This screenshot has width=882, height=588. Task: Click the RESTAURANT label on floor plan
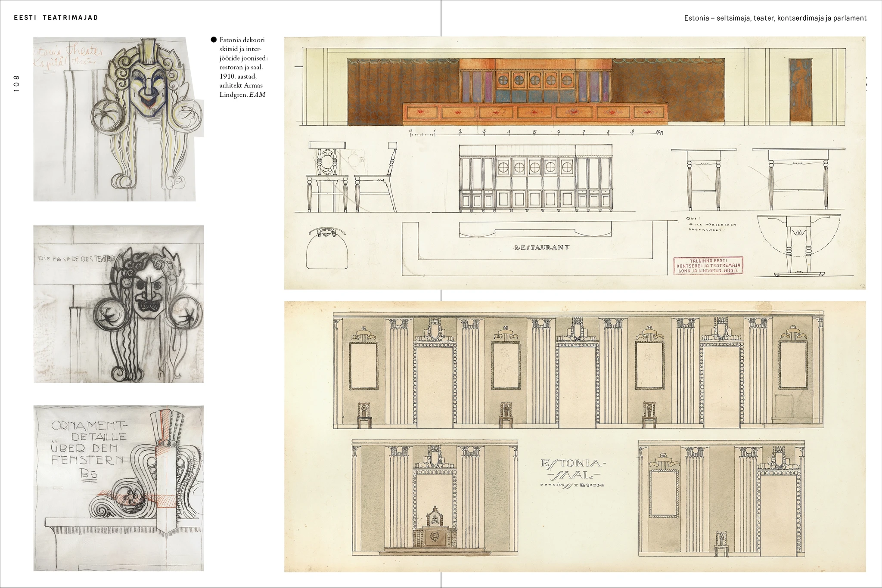[x=542, y=247]
